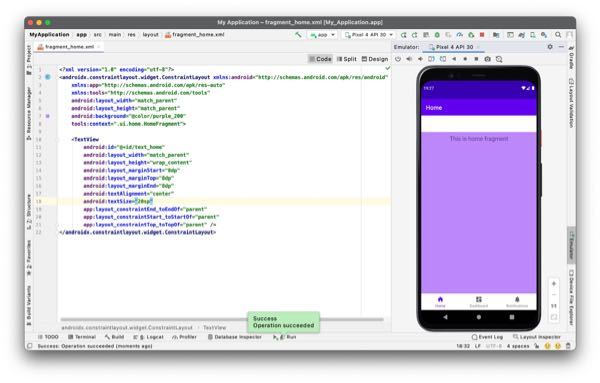Tap the phone's Home navigation circle
The image size is (600, 383).
click(479, 317)
